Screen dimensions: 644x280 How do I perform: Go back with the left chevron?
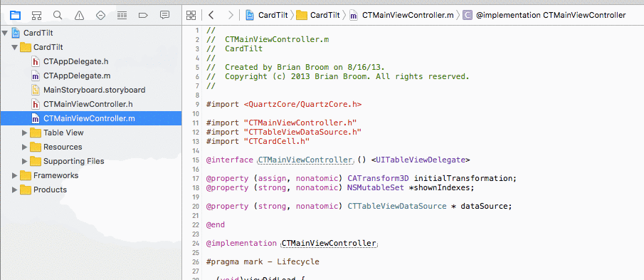click(x=211, y=16)
